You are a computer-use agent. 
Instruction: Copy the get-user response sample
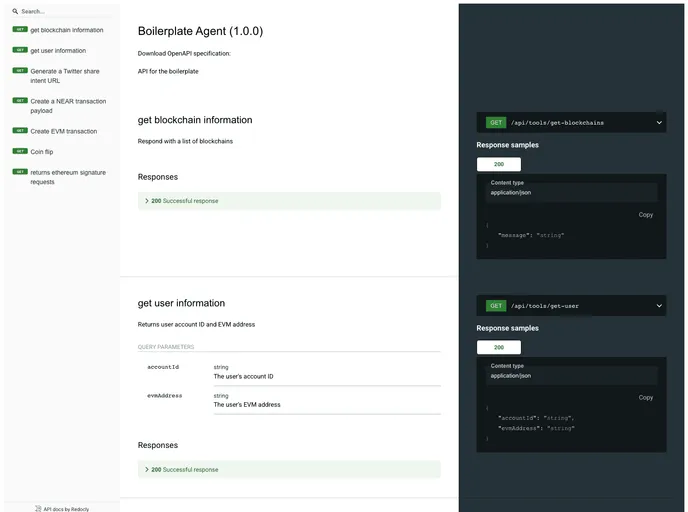click(645, 397)
